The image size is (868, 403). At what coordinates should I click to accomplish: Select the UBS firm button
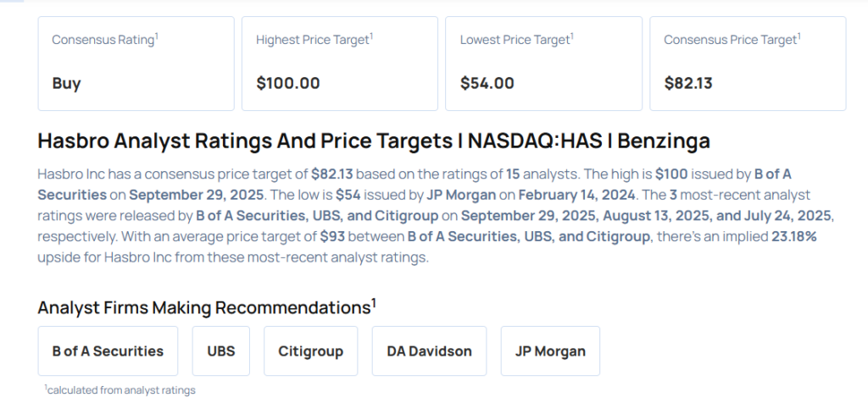click(220, 351)
